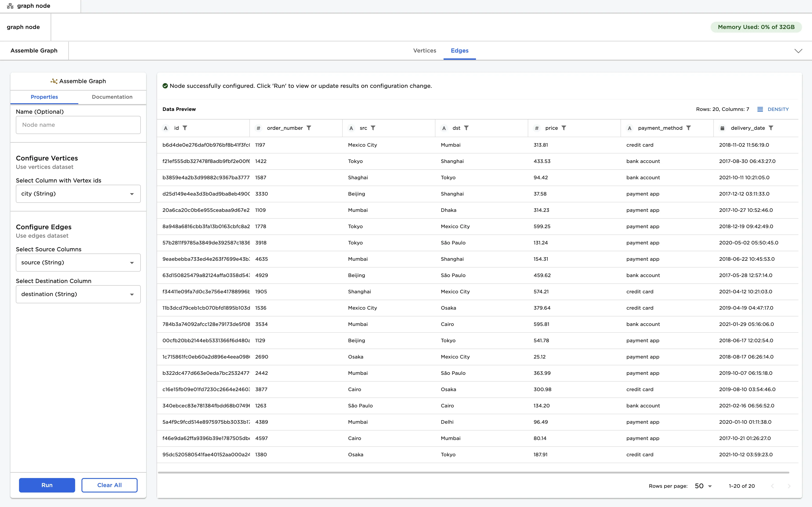Open the destination column dropdown
This screenshot has height=507, width=812.
pos(78,294)
